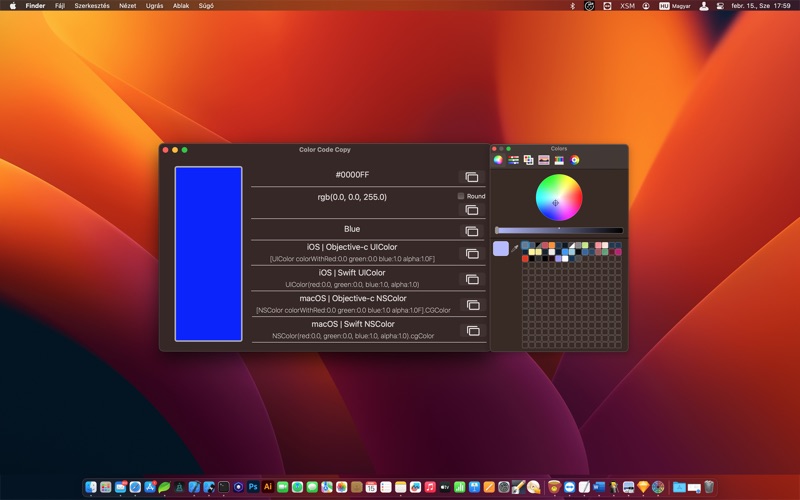Open Launchpad from the Dock
This screenshot has height=500, width=800.
tap(106, 487)
